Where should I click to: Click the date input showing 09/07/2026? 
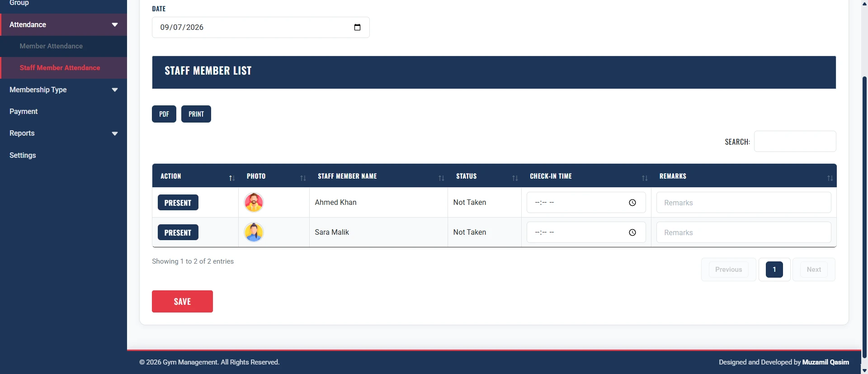pos(261,27)
